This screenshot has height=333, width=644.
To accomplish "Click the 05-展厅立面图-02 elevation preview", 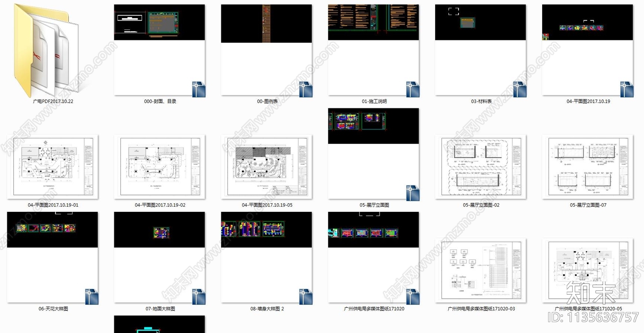I will [481, 167].
